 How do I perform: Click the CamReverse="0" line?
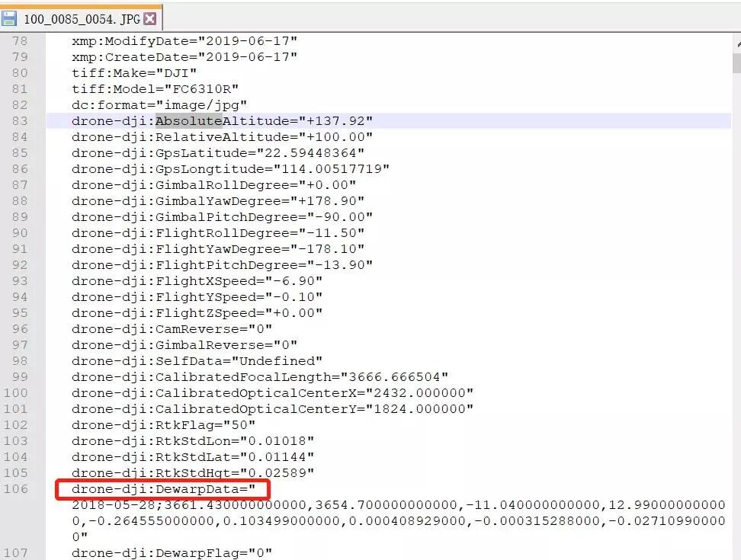click(172, 329)
